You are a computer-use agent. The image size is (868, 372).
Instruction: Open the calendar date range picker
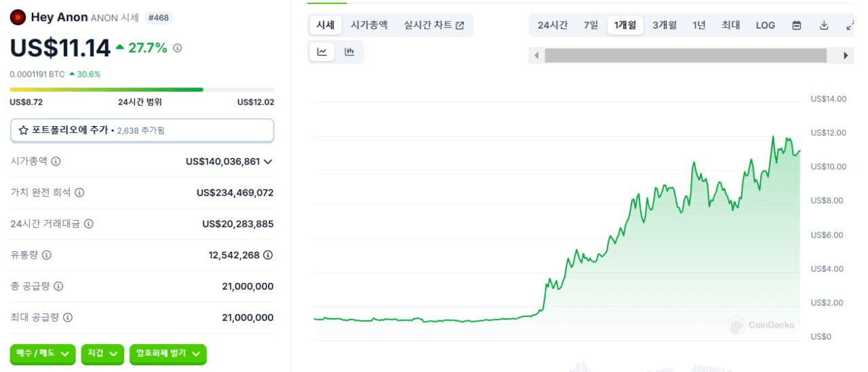797,25
